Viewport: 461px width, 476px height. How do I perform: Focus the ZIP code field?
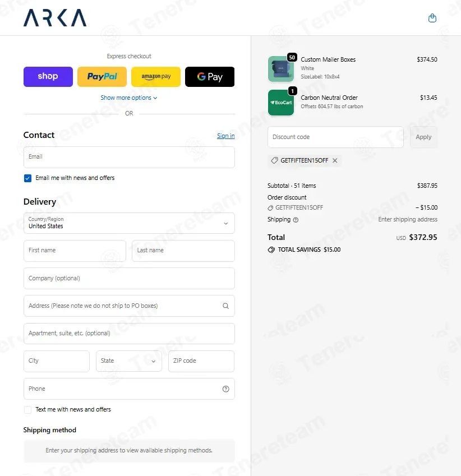point(201,361)
